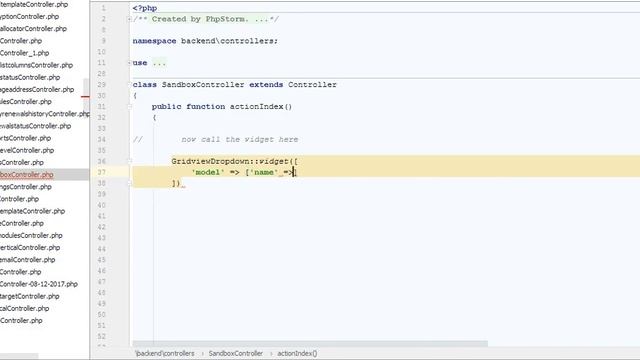Select evelController.php file

click(x=27, y=151)
